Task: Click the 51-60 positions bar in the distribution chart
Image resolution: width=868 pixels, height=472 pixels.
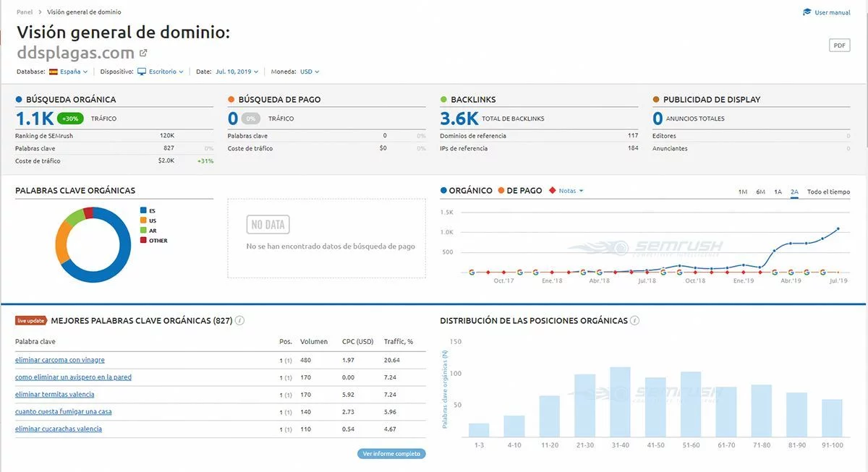Action: (691, 405)
